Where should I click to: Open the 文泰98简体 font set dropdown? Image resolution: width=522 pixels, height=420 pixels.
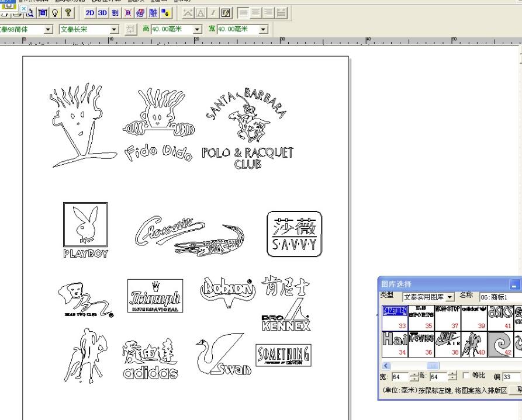49,30
